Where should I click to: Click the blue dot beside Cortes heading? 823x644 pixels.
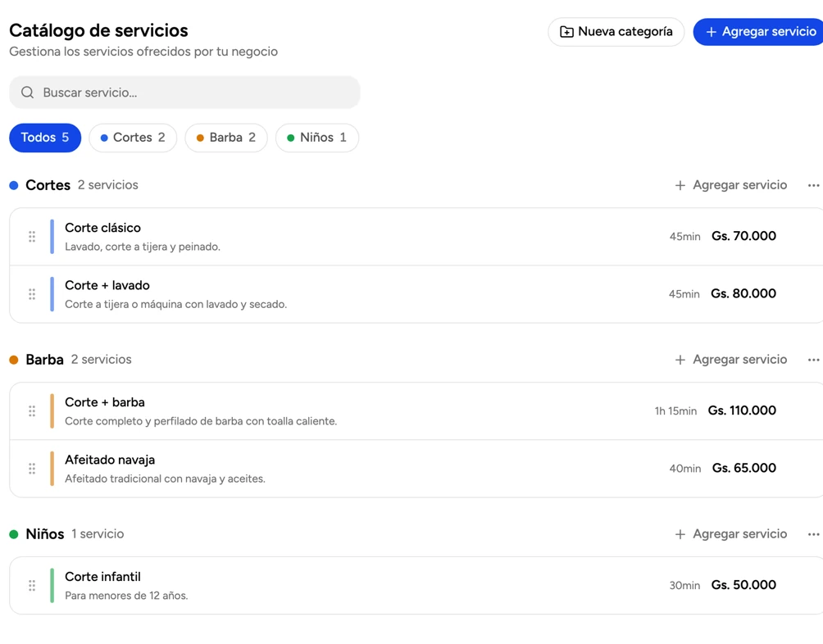(14, 185)
